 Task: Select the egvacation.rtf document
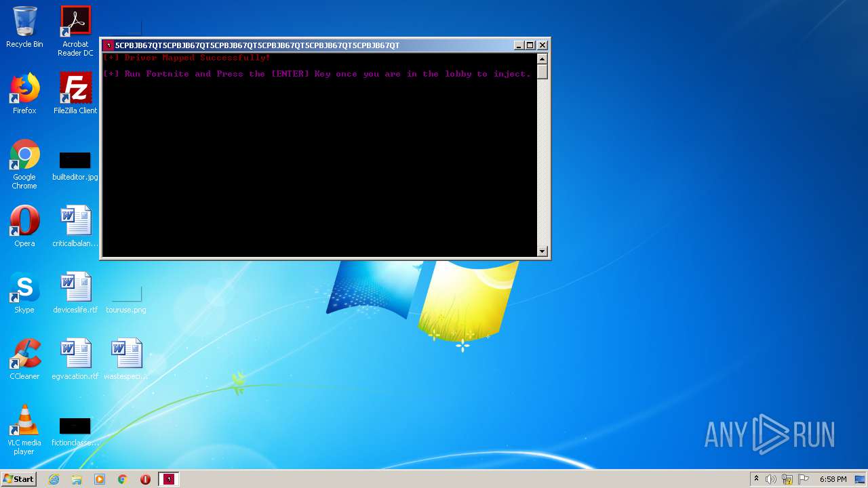click(x=75, y=359)
